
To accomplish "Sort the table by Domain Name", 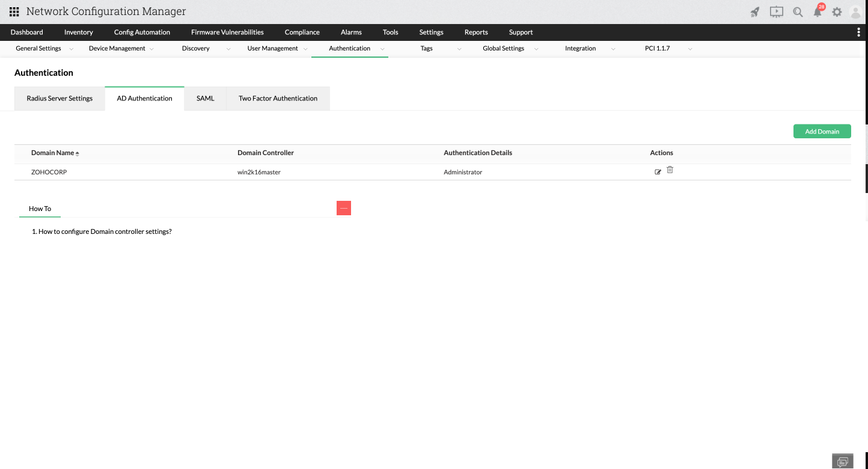I will click(55, 153).
